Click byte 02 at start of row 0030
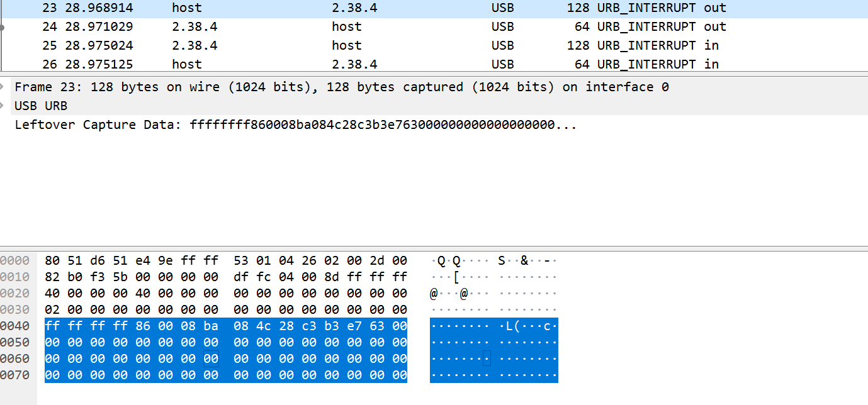Viewport: 868px width, 405px height. (52, 310)
